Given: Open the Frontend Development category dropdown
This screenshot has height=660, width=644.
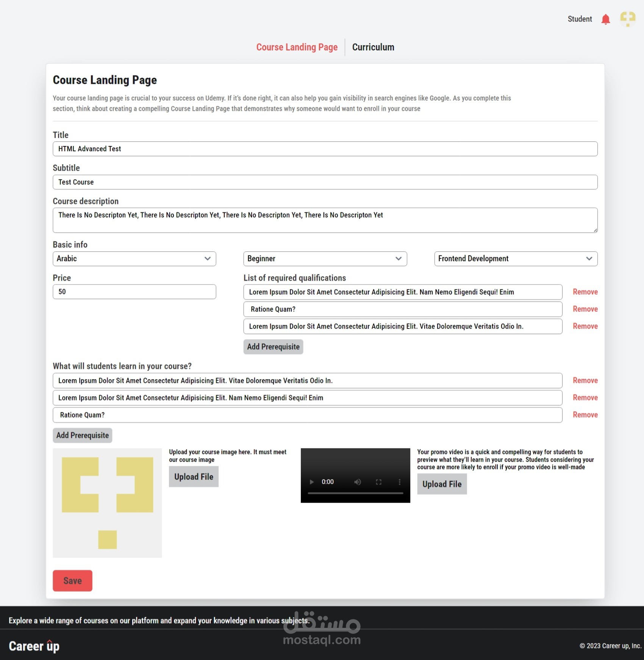Looking at the screenshot, I should 516,259.
